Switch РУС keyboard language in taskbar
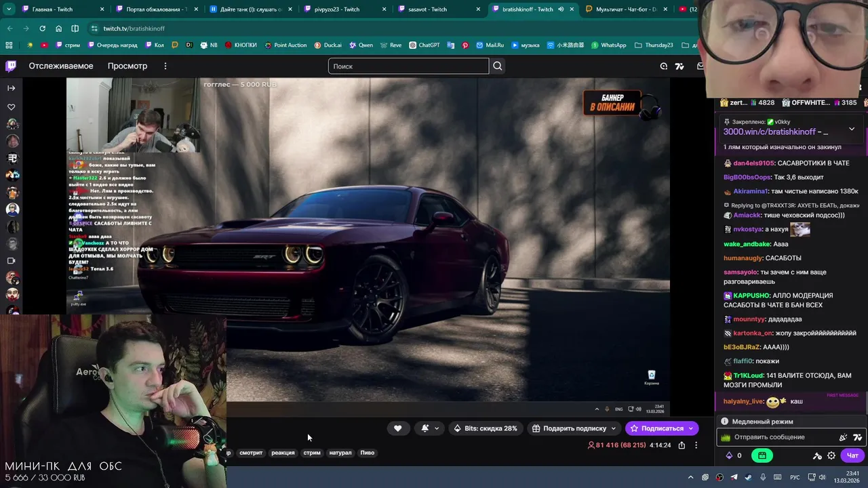The width and height of the screenshot is (868, 488). [x=795, y=477]
